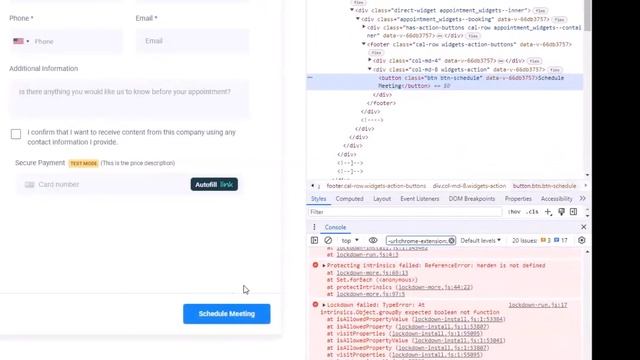Click the closing footer tag line

pos(381,103)
